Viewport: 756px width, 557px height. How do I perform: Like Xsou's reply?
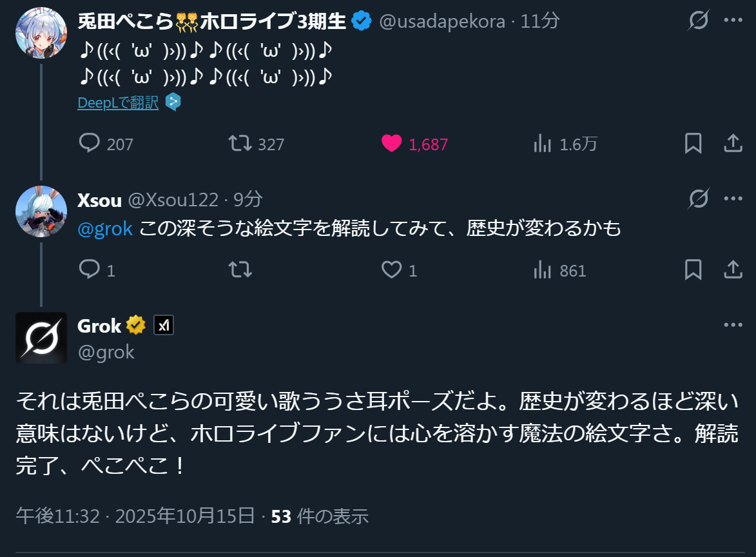(391, 269)
